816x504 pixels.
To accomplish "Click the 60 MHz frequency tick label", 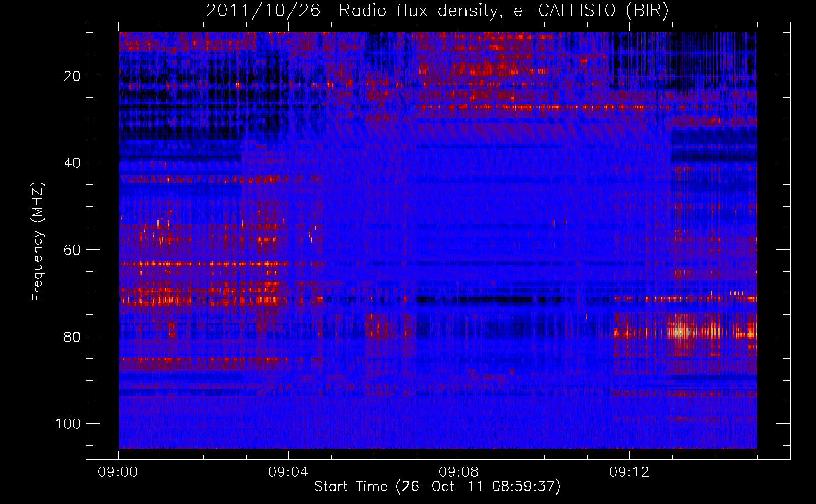I will [x=73, y=250].
